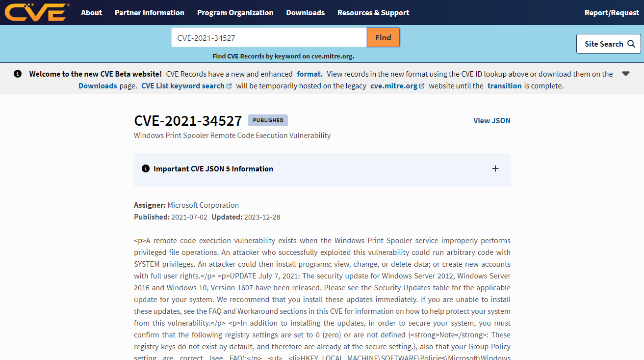Open the Downloads menu
Viewport: 644px width, 360px height.
point(305,13)
